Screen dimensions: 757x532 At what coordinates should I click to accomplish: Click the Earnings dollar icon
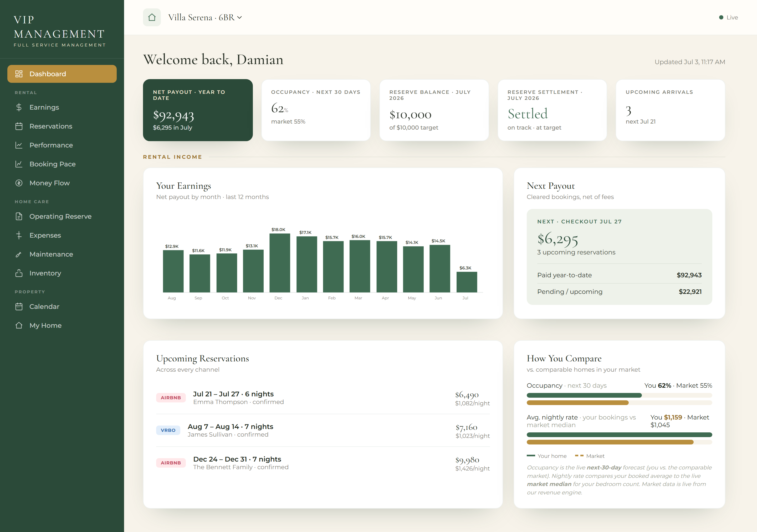(x=19, y=107)
